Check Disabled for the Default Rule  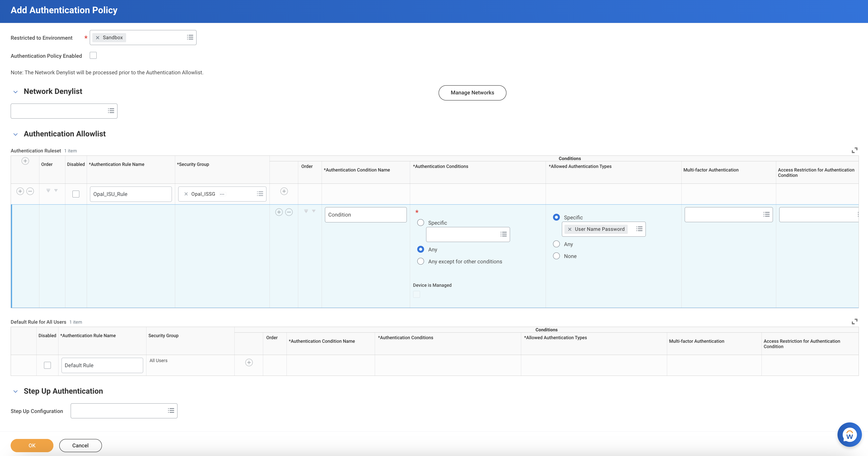pos(48,365)
